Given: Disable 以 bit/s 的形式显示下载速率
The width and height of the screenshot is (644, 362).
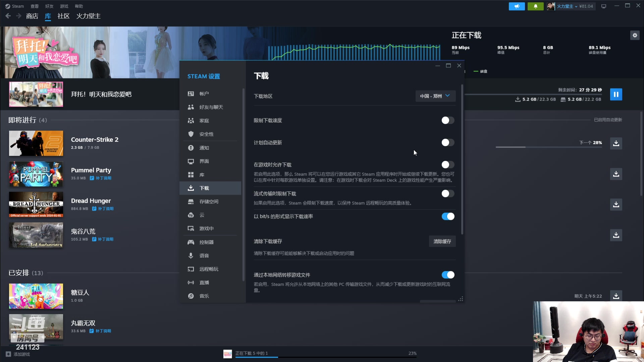Looking at the screenshot, I should tap(448, 216).
